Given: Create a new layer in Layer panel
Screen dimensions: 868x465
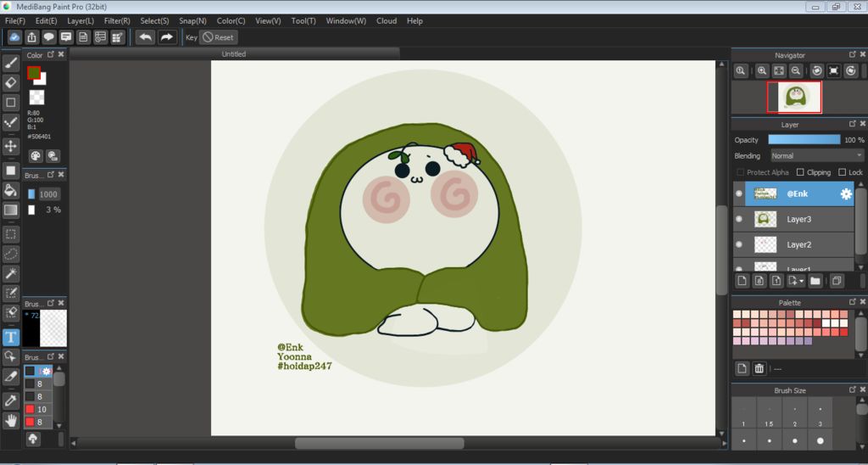Looking at the screenshot, I should coord(743,281).
